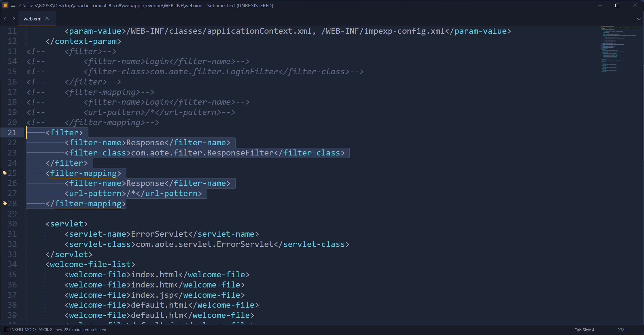Click the opening <filter-mapping> tag on line 25
Viewport: 644px width, 335px height.
point(83,173)
